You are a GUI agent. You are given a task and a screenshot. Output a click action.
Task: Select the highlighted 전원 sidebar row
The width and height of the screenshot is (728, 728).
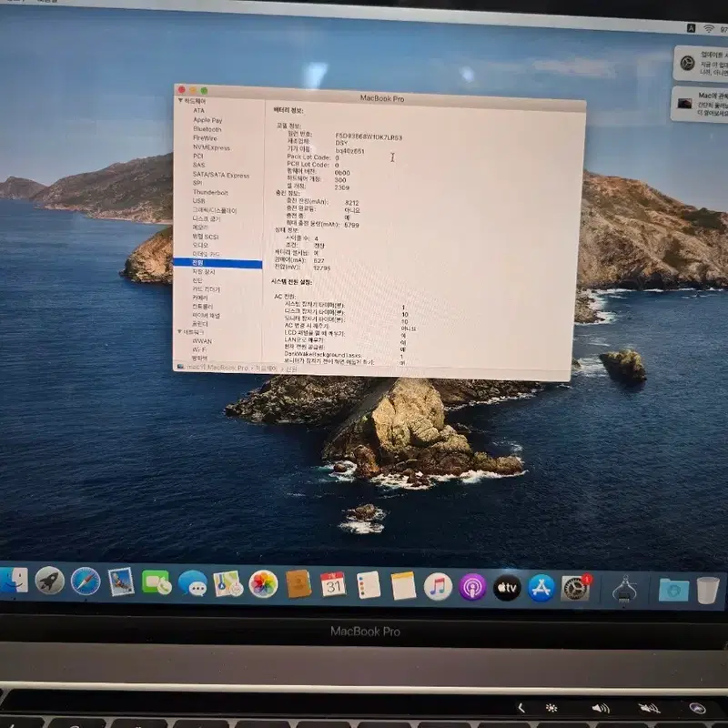pyautogui.click(x=217, y=263)
